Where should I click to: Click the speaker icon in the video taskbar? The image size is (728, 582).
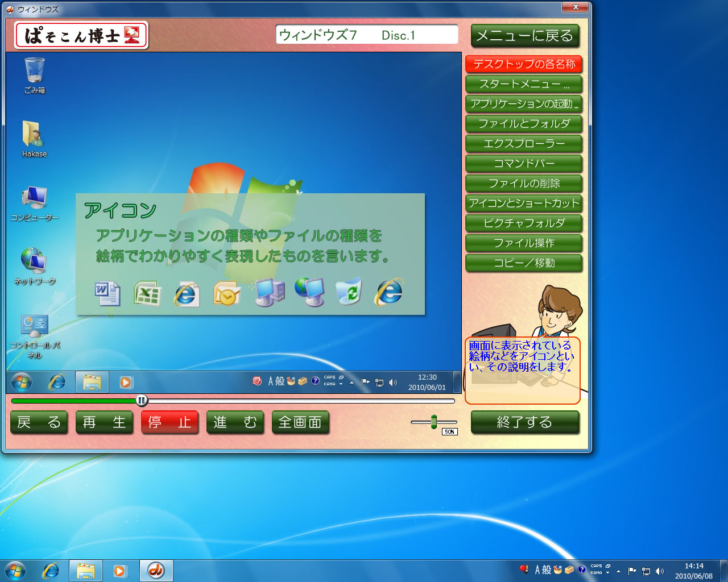(x=393, y=383)
